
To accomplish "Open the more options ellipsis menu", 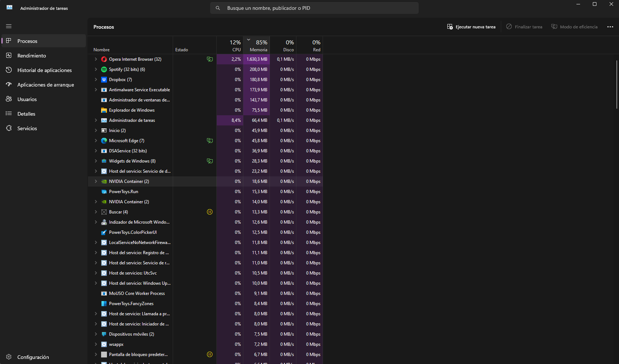I will pyautogui.click(x=610, y=27).
